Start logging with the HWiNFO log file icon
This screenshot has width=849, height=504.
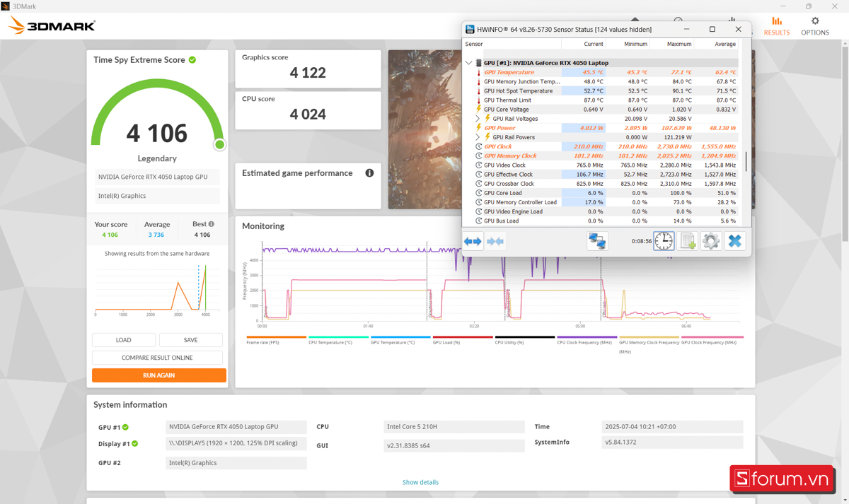pos(688,241)
